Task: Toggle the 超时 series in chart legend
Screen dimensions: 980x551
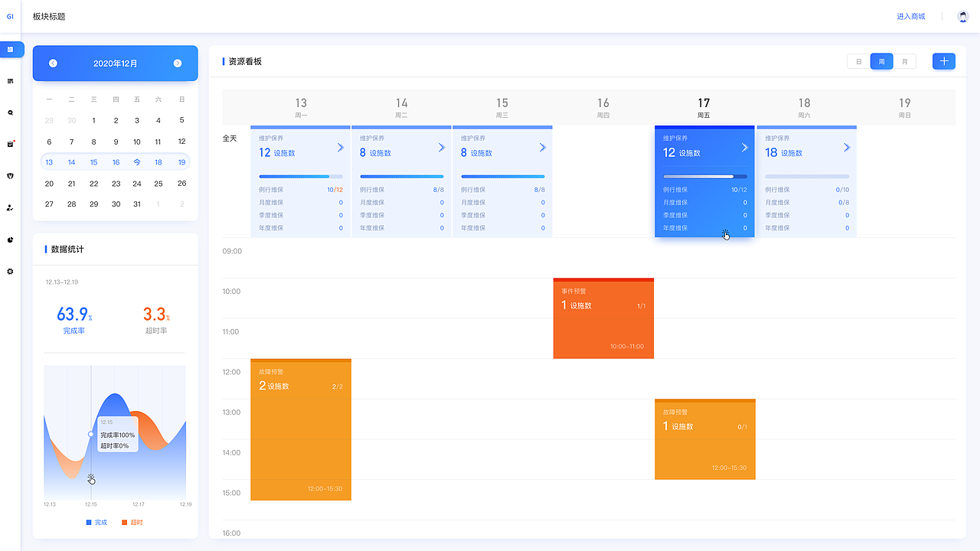Action: (x=132, y=522)
